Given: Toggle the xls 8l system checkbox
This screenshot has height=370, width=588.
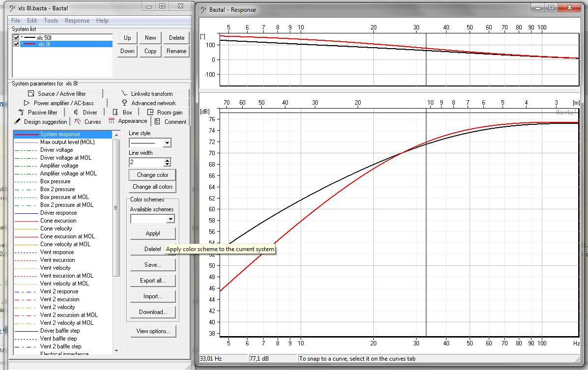Looking at the screenshot, I should tap(17, 44).
